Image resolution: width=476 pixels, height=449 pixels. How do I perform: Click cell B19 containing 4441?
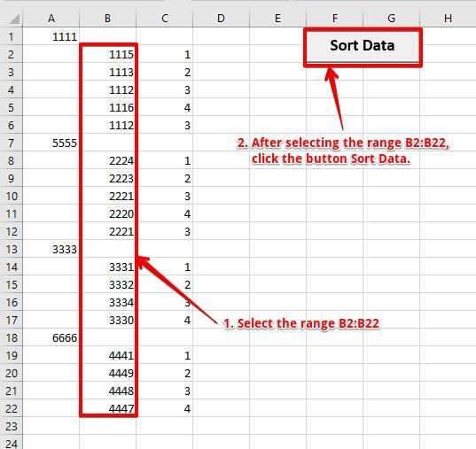[108, 355]
